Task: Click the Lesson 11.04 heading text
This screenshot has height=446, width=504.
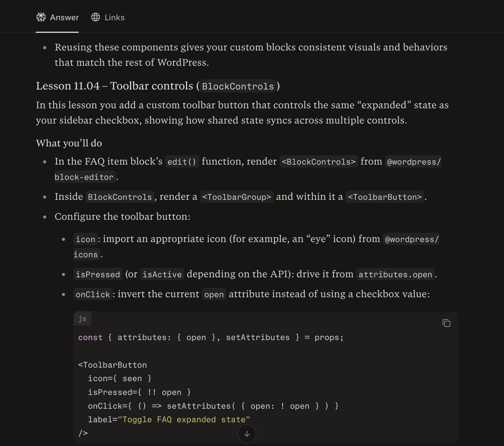Action: click(x=114, y=86)
